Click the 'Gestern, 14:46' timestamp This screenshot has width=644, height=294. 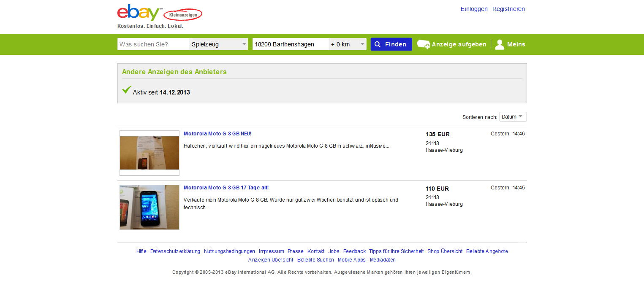tap(508, 134)
